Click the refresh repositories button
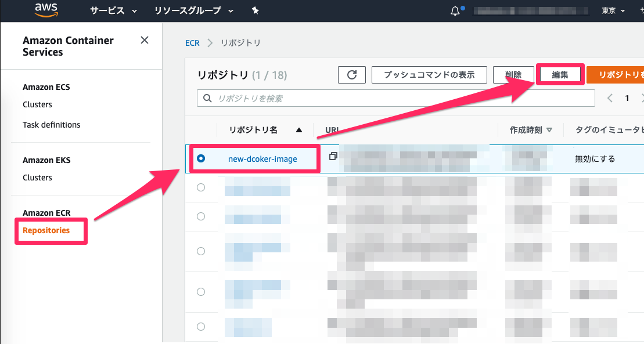Viewport: 644px width, 344px height. point(351,75)
